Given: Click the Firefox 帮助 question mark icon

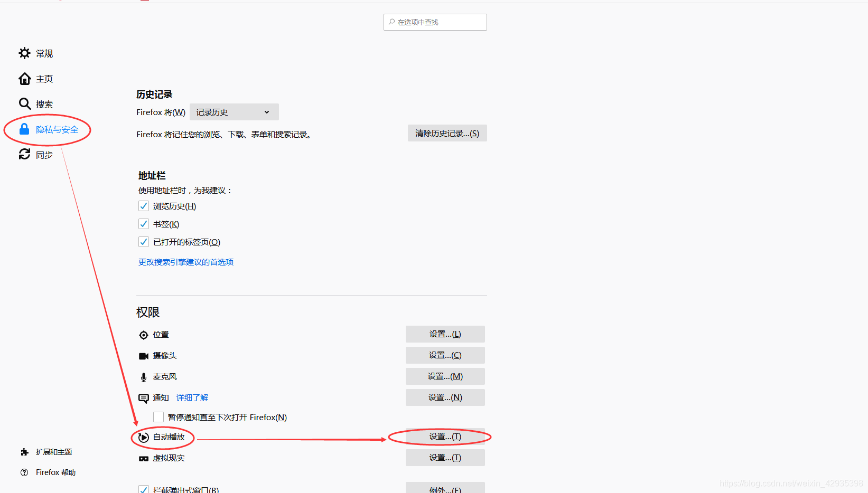Looking at the screenshot, I should [x=24, y=472].
